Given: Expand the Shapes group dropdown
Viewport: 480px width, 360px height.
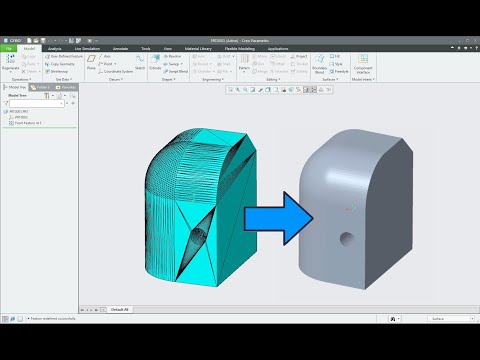Looking at the screenshot, I should pyautogui.click(x=168, y=79).
